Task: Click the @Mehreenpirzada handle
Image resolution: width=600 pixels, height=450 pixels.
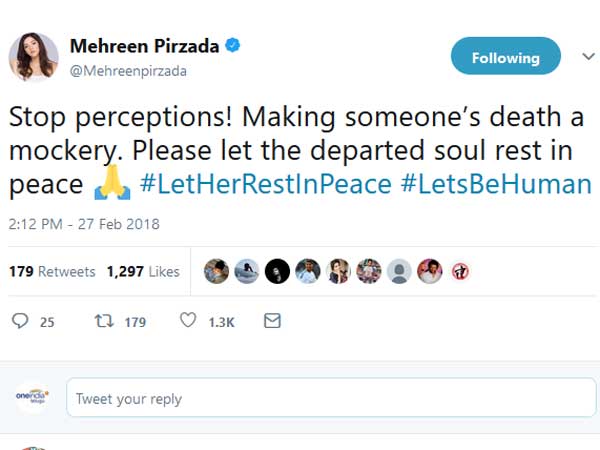Action: (128, 71)
